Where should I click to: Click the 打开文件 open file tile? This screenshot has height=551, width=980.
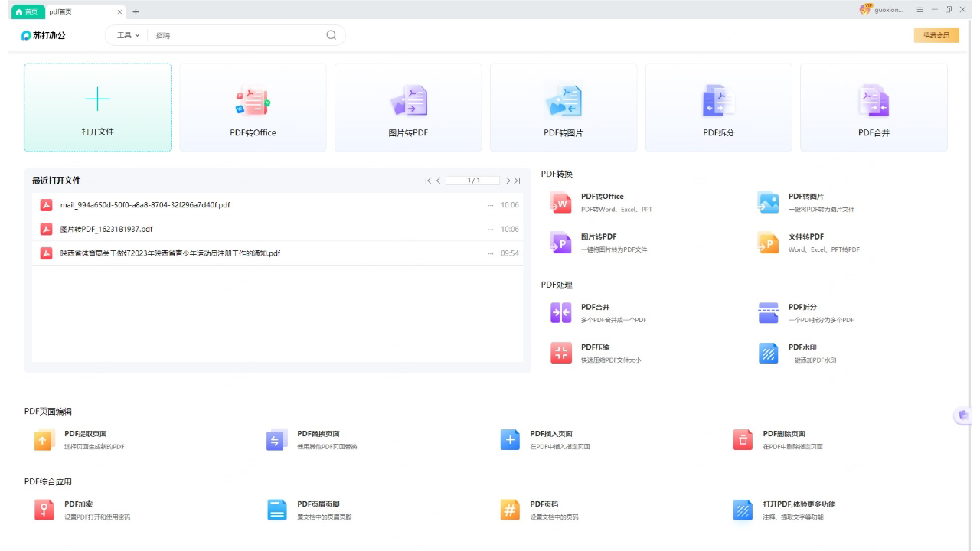point(98,107)
